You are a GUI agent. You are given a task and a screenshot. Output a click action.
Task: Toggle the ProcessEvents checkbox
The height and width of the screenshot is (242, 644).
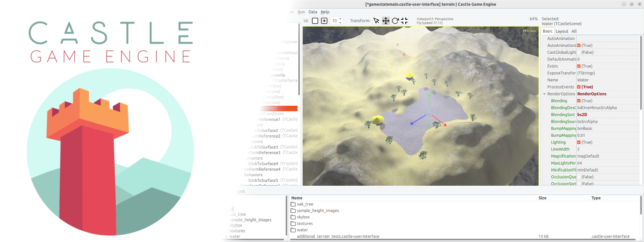579,87
